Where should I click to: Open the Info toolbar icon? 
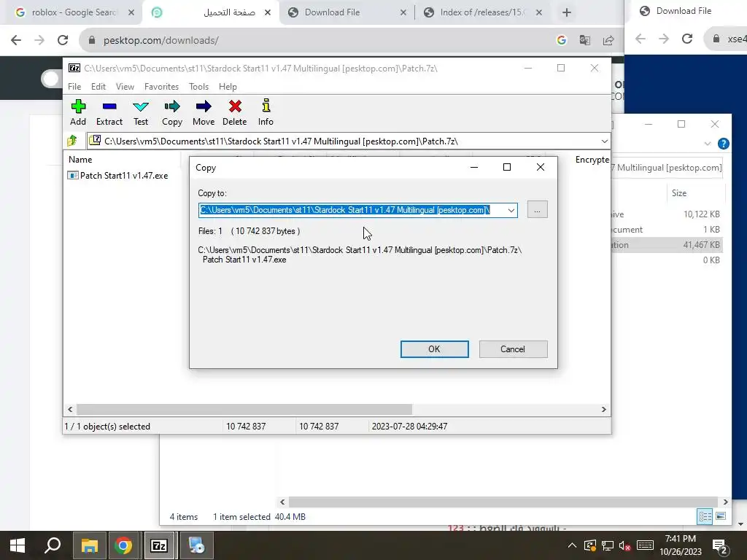266,112
